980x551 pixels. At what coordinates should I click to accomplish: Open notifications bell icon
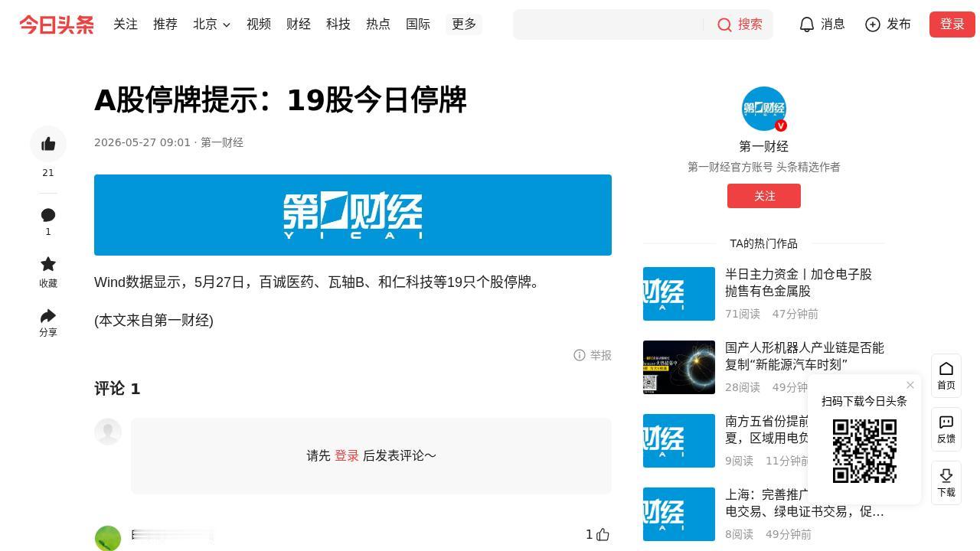point(806,24)
